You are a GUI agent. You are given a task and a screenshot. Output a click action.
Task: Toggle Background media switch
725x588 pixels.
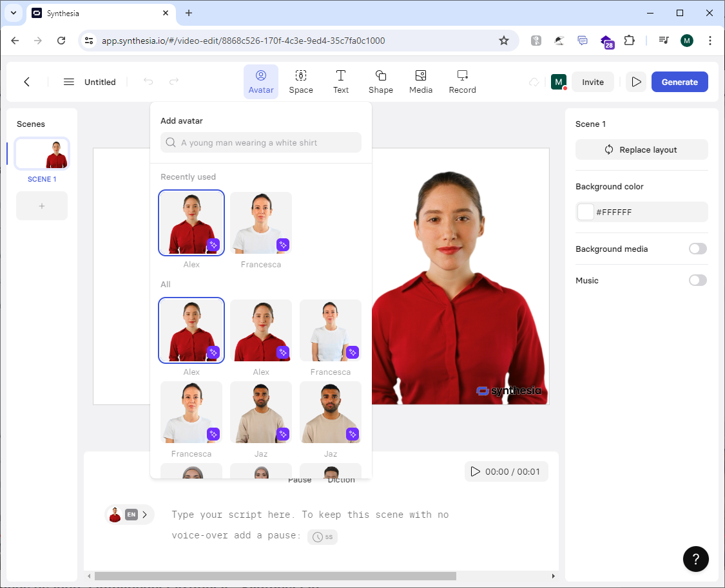click(x=697, y=249)
